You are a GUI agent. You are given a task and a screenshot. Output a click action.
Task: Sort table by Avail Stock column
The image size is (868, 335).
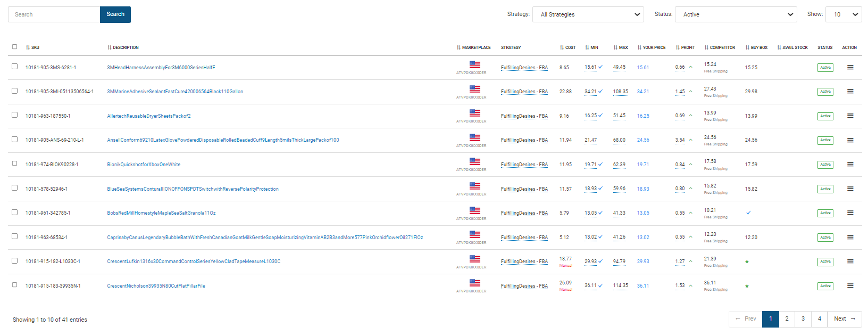pyautogui.click(x=792, y=47)
